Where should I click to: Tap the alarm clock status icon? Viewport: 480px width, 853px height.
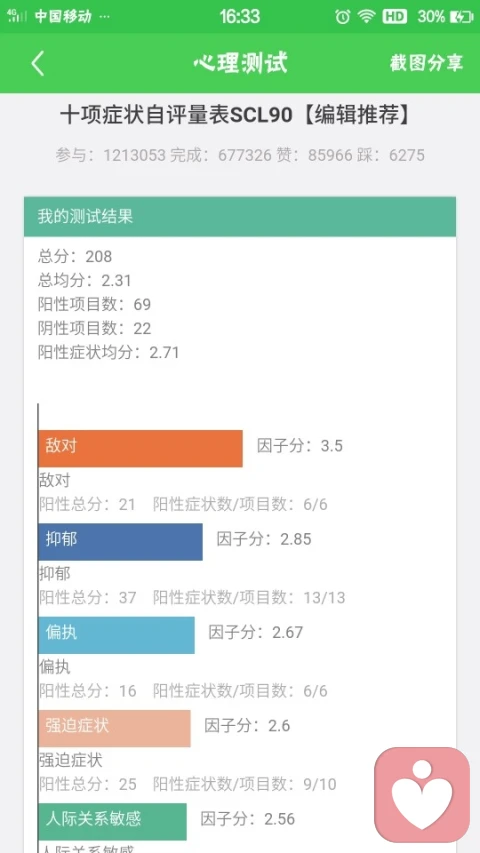click(342, 17)
